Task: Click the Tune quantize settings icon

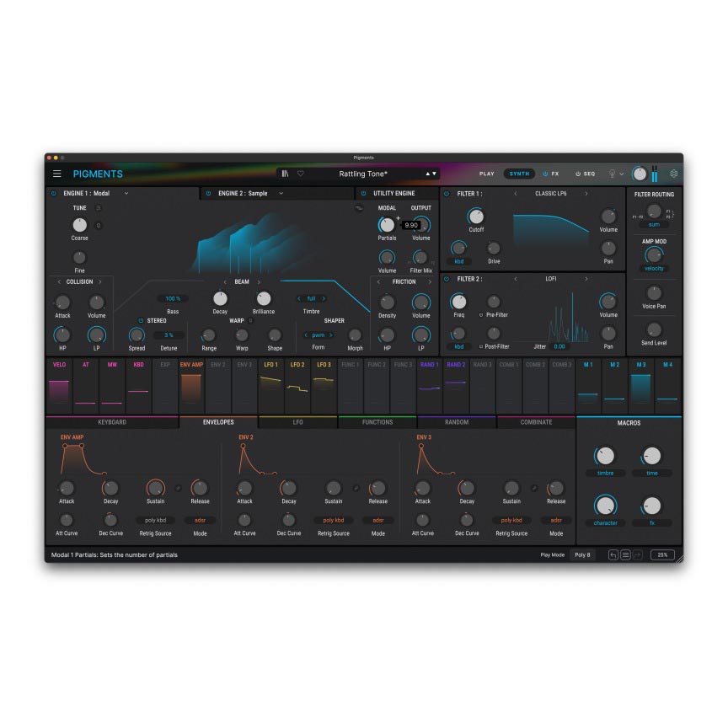Action: pos(98,208)
